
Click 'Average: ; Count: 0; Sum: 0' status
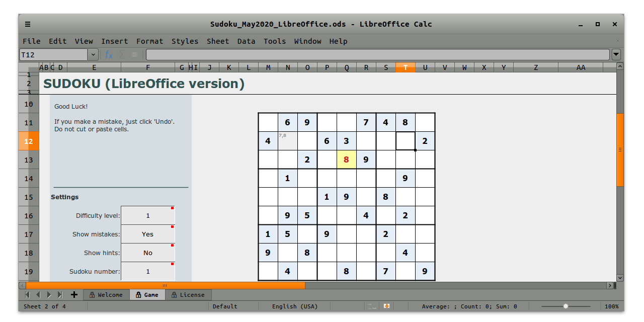click(x=469, y=306)
